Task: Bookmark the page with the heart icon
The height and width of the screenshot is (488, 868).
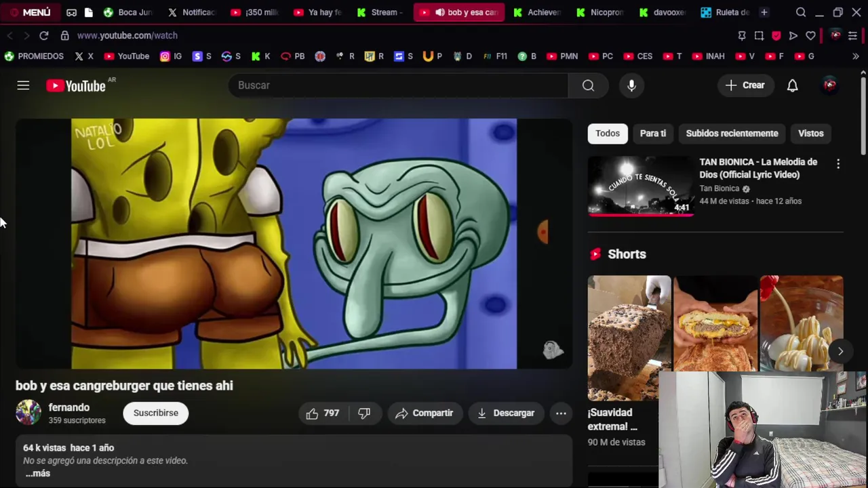Action: (810, 35)
